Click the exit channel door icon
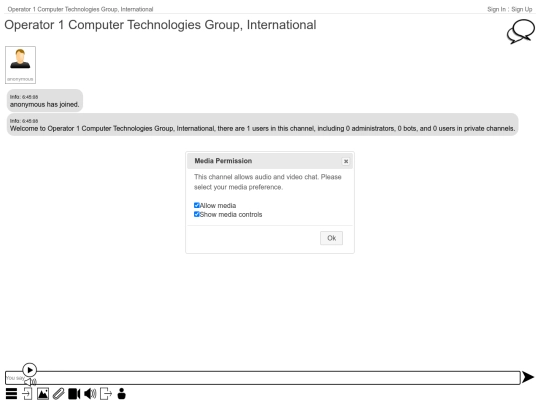Viewport: 540px width, 405px height. click(x=106, y=394)
